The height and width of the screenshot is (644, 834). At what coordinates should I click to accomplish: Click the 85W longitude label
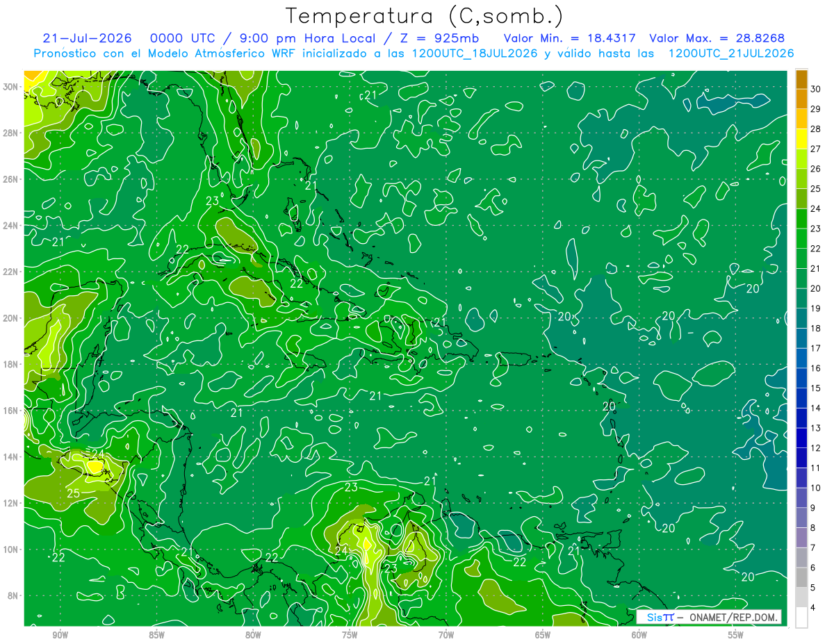[x=156, y=635]
